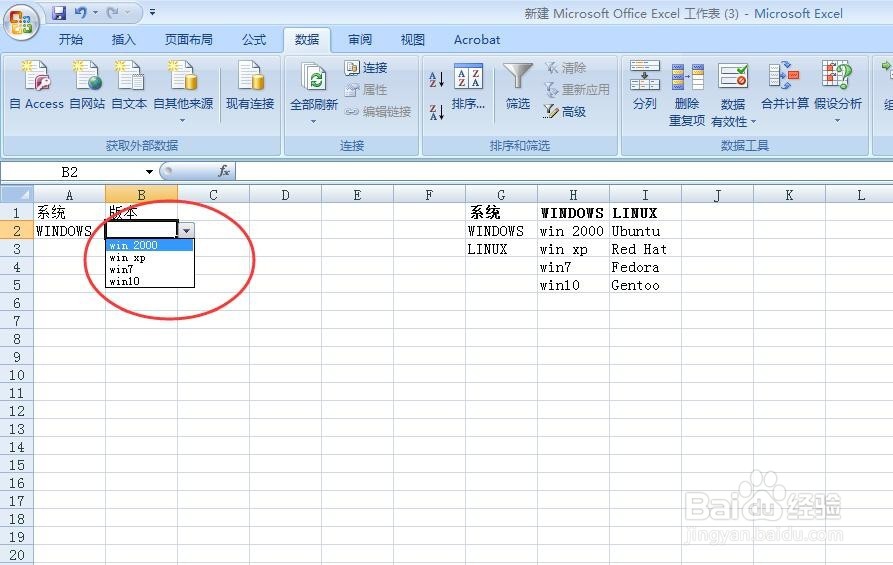Click the 连接 button
The image size is (893, 565).
point(366,68)
